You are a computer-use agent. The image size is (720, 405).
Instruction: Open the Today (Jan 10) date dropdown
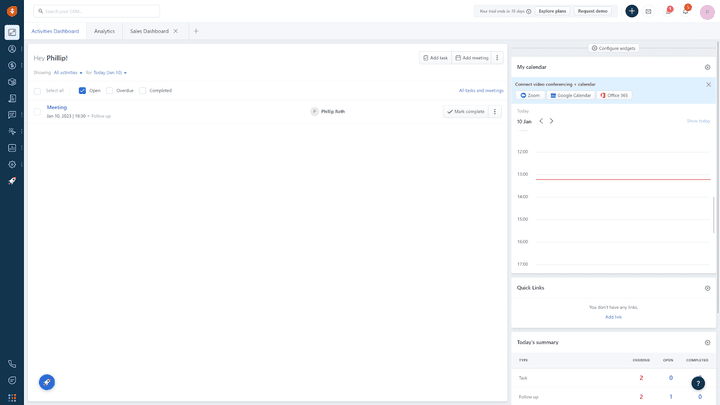tap(110, 73)
